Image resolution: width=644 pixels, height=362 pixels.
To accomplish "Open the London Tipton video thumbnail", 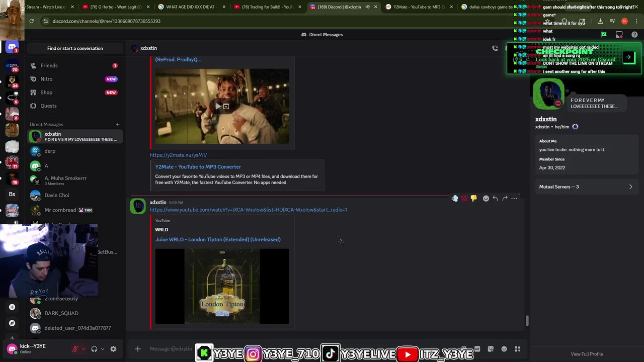I will (222, 286).
